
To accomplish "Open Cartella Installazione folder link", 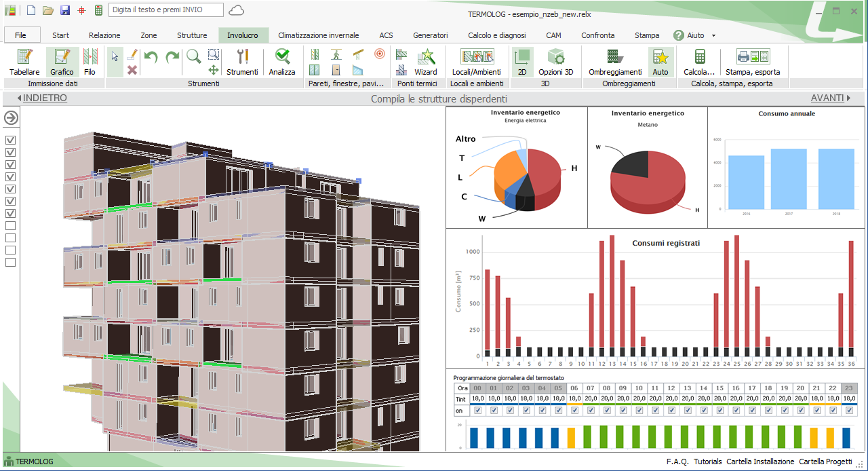I will click(x=760, y=461).
